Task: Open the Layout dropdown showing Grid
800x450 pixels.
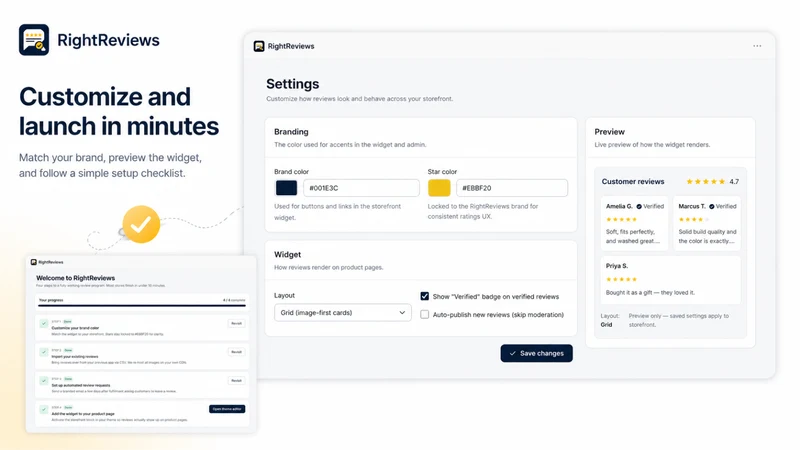Action: (342, 313)
